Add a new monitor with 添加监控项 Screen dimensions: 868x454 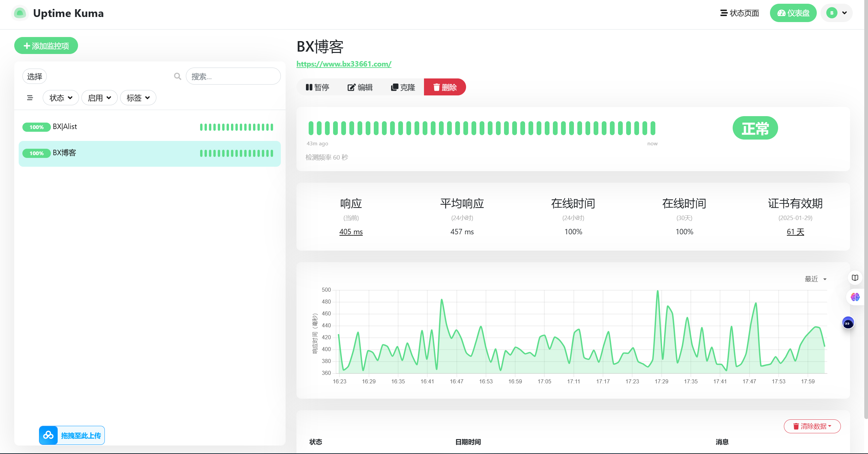click(x=46, y=46)
